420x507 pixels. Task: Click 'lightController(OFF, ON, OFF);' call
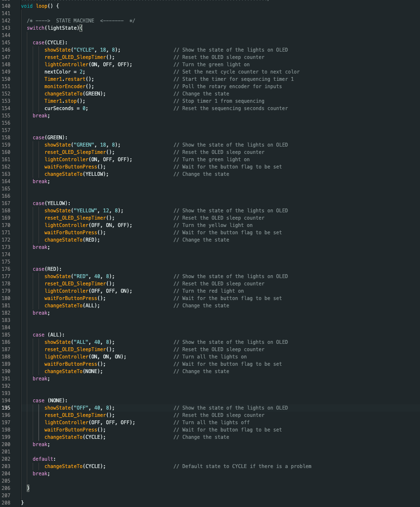pyautogui.click(x=88, y=225)
